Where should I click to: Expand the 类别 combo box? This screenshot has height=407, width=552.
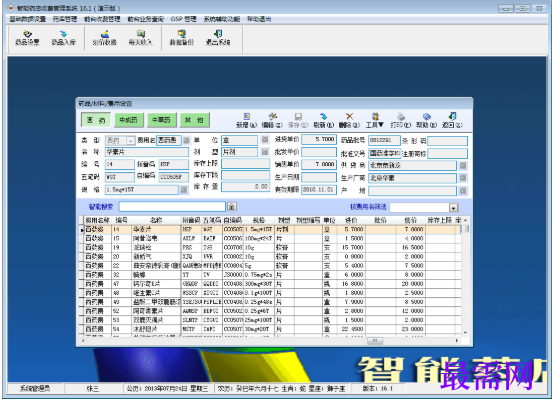131,140
